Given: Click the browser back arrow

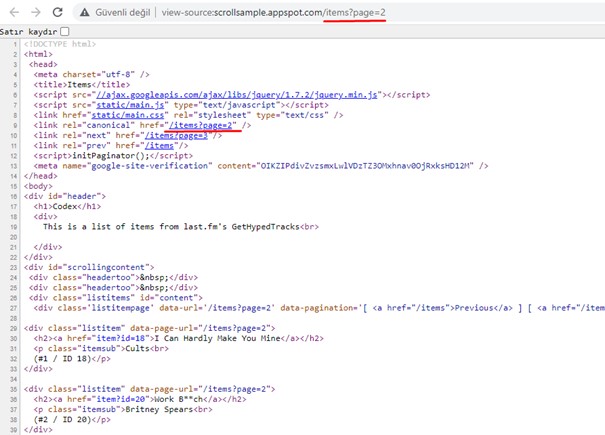Looking at the screenshot, I should tap(14, 12).
